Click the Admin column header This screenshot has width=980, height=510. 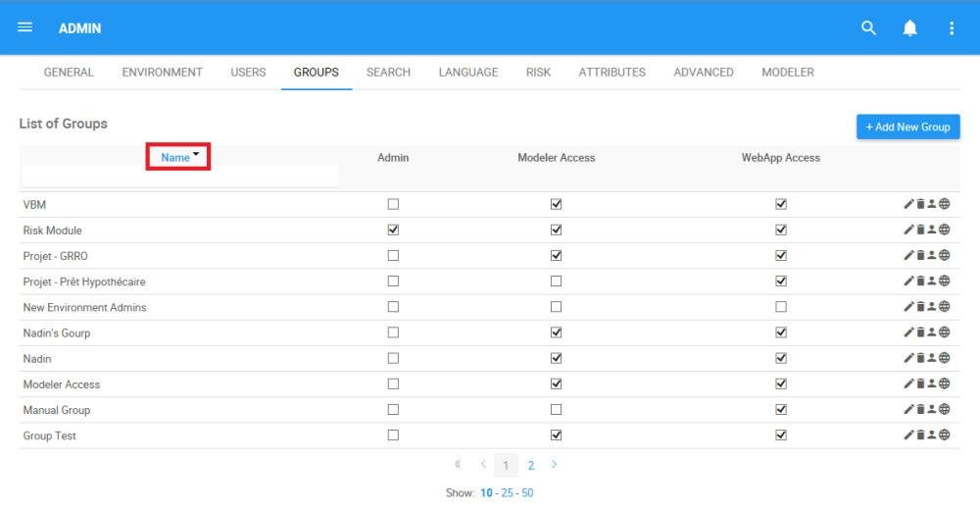pos(393,158)
